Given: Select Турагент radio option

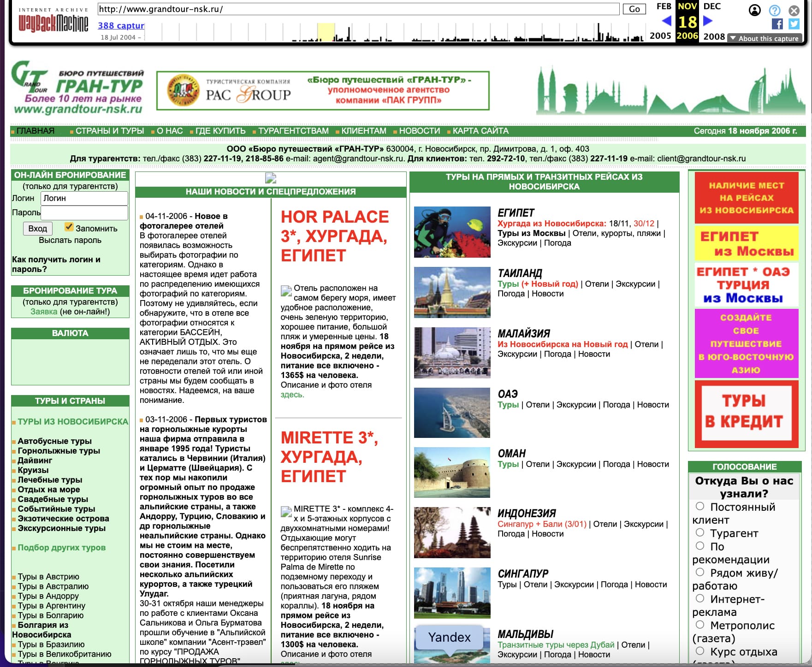Looking at the screenshot, I should (x=700, y=532).
